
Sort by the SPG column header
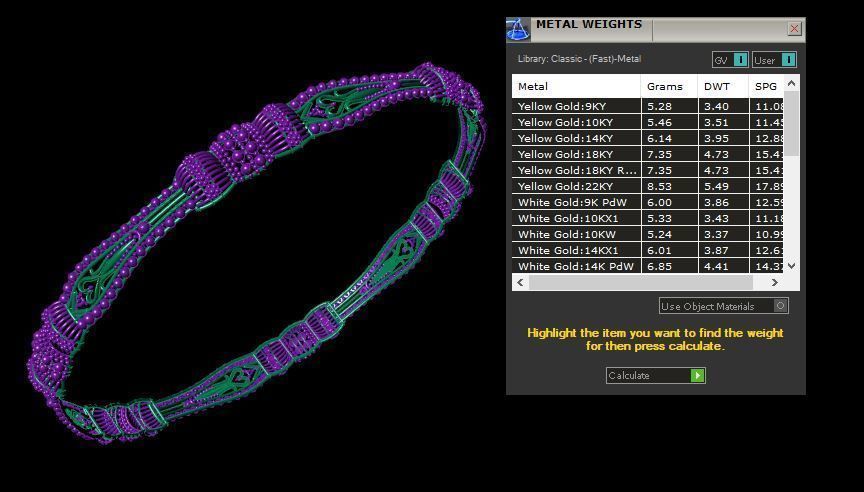766,86
